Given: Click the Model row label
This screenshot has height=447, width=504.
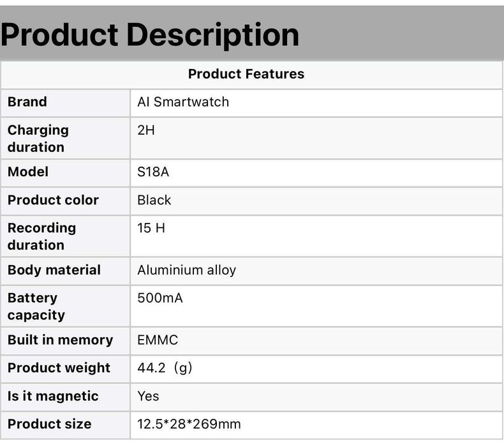Looking at the screenshot, I should coord(28,172).
